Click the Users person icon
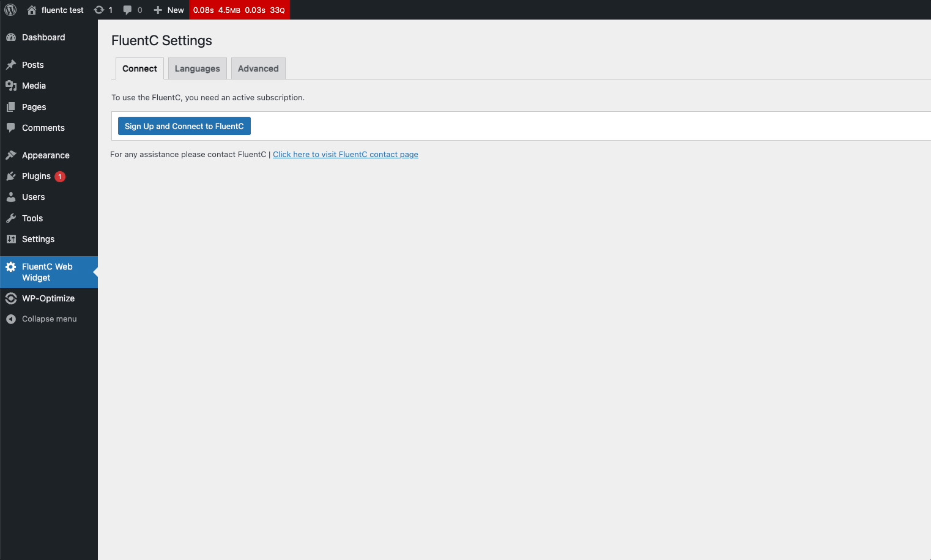The width and height of the screenshot is (931, 560). (11, 197)
